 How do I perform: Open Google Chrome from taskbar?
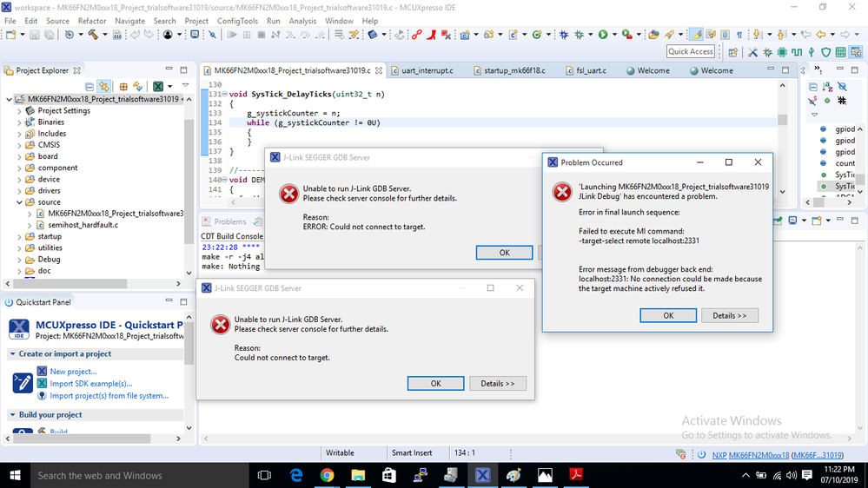tap(327, 475)
